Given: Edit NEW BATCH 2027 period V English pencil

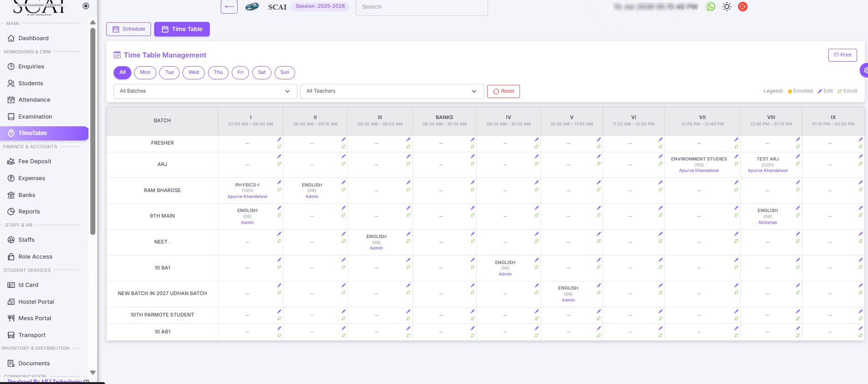Looking at the screenshot, I should click(598, 285).
